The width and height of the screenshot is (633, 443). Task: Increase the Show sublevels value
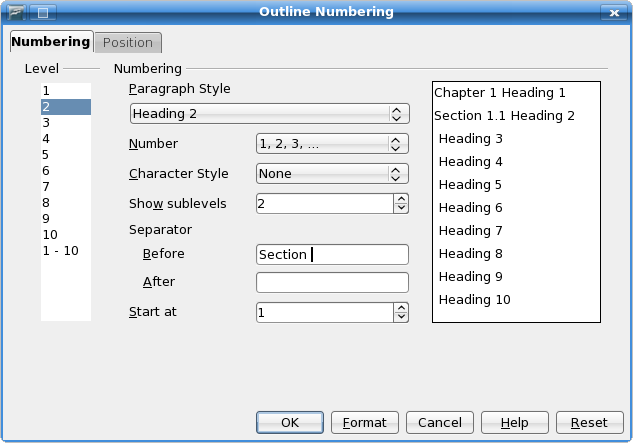coord(401,199)
